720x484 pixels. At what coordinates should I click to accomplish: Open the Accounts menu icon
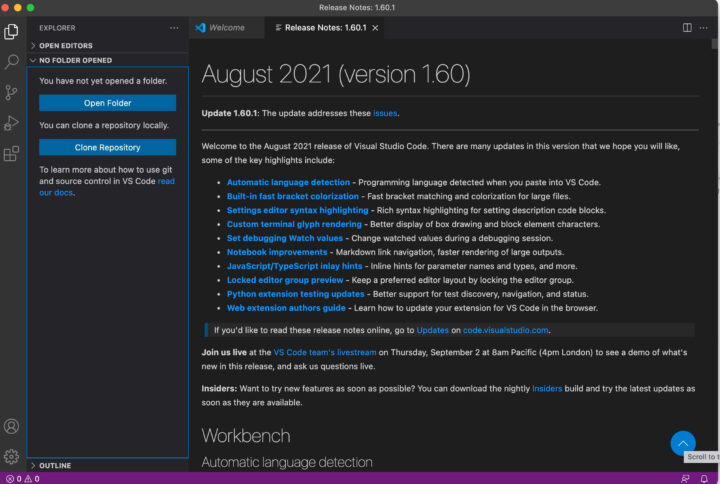pyautogui.click(x=11, y=427)
